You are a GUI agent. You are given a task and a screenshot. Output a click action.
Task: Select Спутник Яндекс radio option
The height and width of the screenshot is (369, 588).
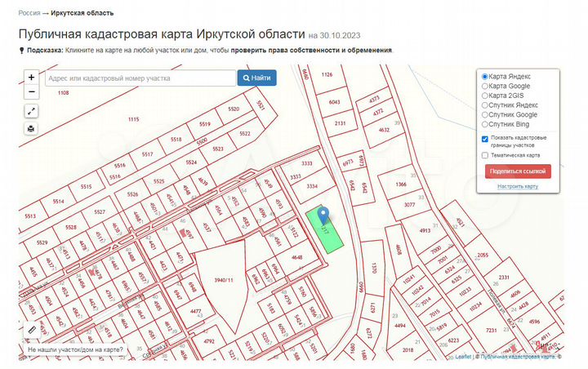pos(485,105)
